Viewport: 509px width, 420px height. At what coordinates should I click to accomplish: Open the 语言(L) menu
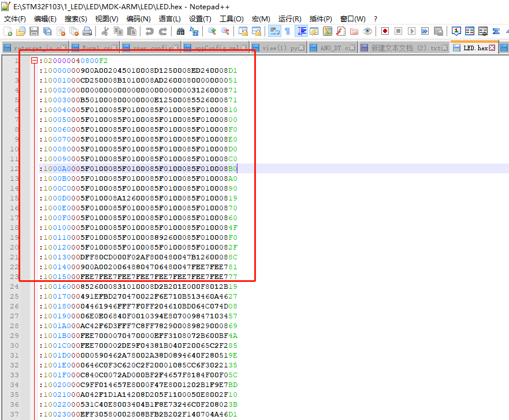coord(169,19)
